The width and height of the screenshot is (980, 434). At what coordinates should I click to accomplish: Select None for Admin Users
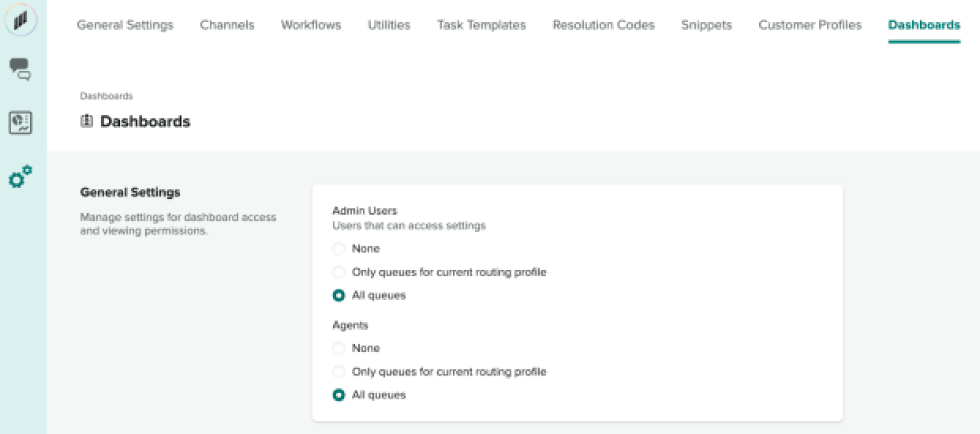[x=339, y=249]
